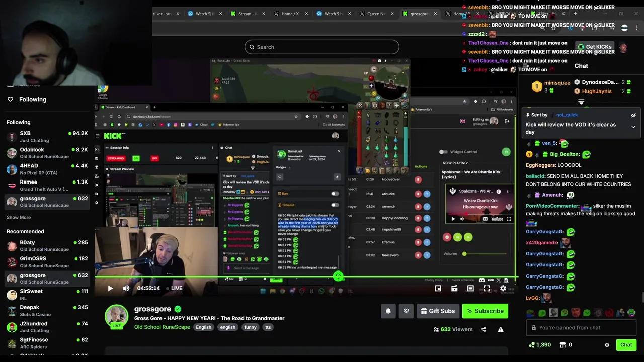644x362 pixels.
Task: Select the Pepe emote in quick emotes
Action: pos(531,313)
